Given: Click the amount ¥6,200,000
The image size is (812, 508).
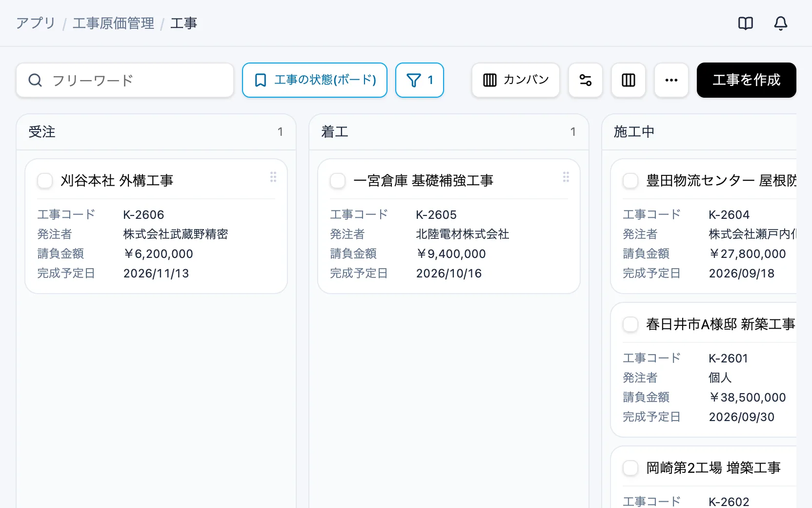Looking at the screenshot, I should click(158, 254).
